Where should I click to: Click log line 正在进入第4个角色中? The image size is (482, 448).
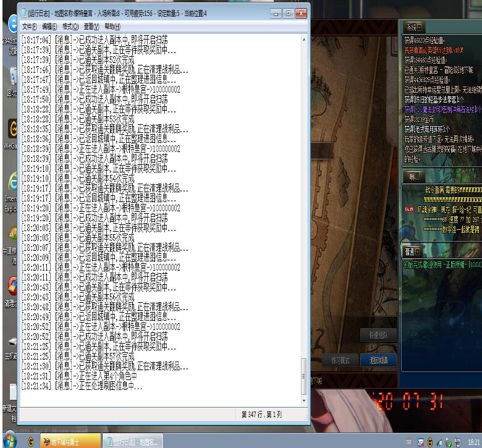pos(79,376)
